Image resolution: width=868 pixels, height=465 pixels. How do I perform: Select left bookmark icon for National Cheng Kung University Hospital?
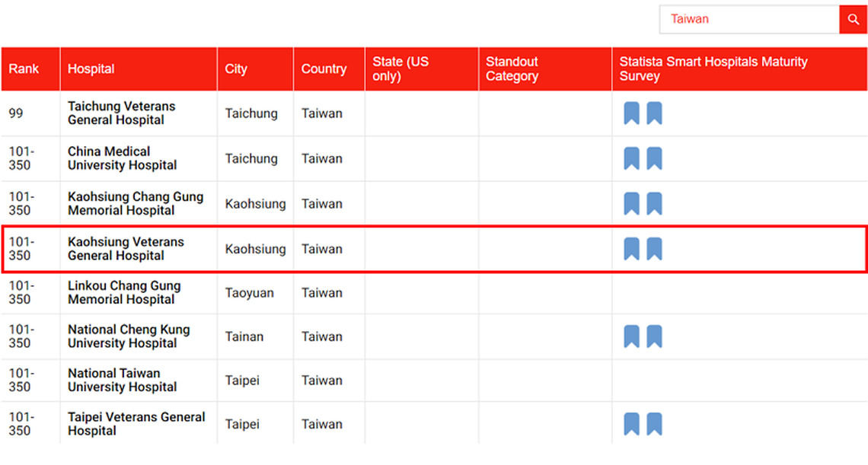click(x=632, y=336)
